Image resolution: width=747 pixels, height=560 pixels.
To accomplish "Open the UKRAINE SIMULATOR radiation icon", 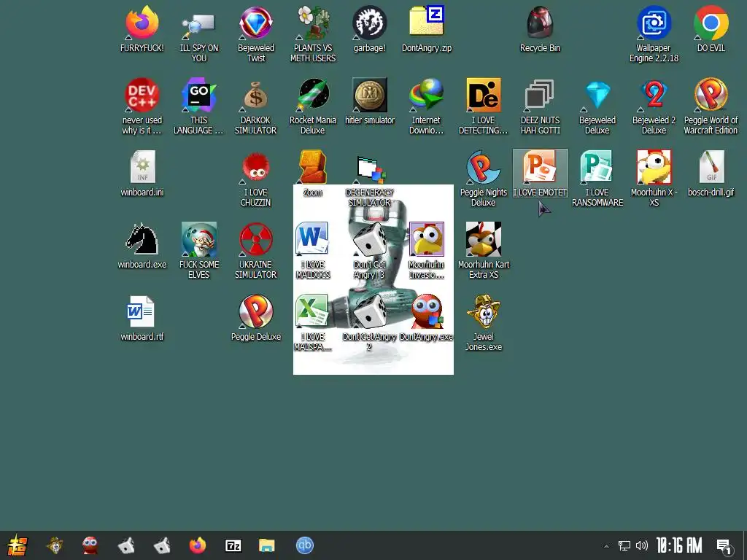I will tap(256, 251).
